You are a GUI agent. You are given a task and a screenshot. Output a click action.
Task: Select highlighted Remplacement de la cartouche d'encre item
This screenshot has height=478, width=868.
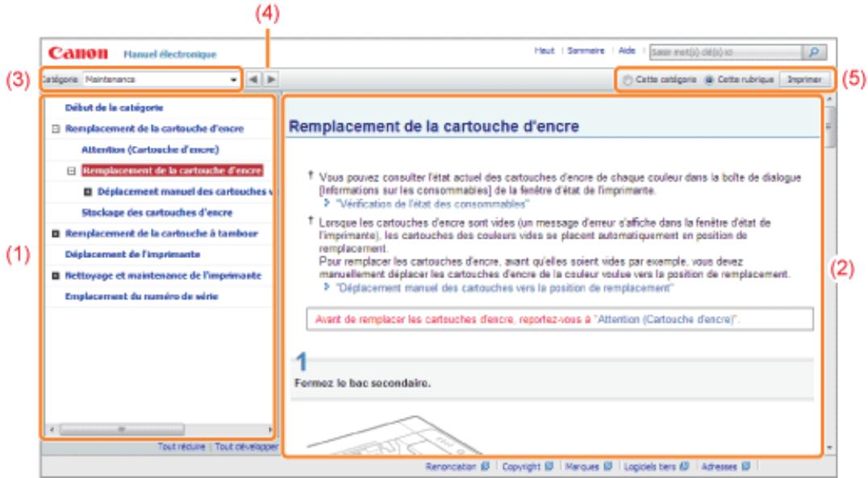(172, 170)
